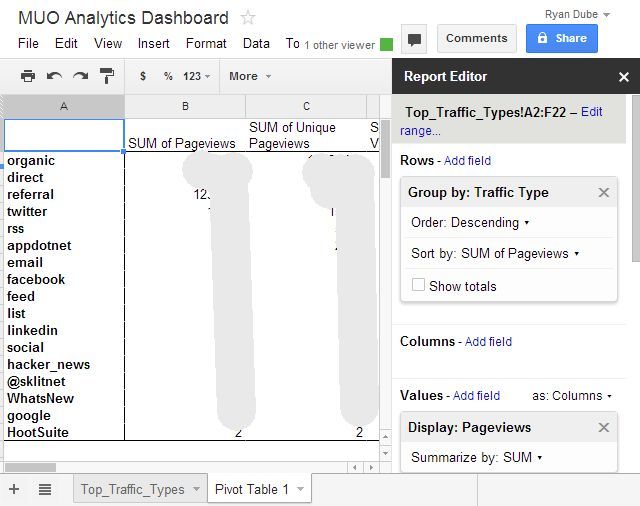Viewport: 640px width, 506px height.
Task: Select column B header
Action: pyautogui.click(x=185, y=107)
